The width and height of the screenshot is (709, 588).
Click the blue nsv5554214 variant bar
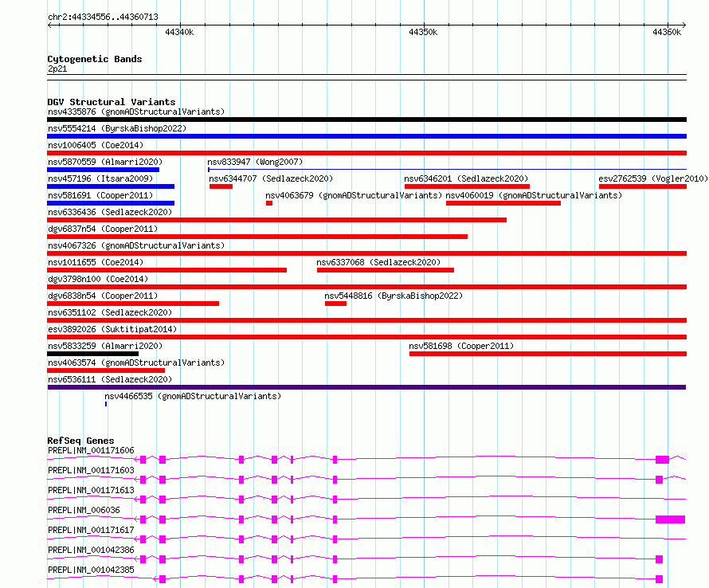tap(366, 136)
